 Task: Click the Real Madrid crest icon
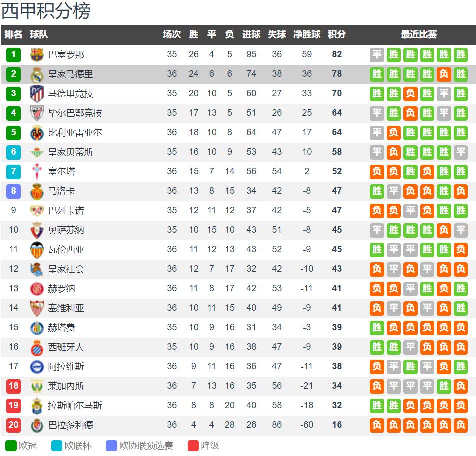point(37,75)
